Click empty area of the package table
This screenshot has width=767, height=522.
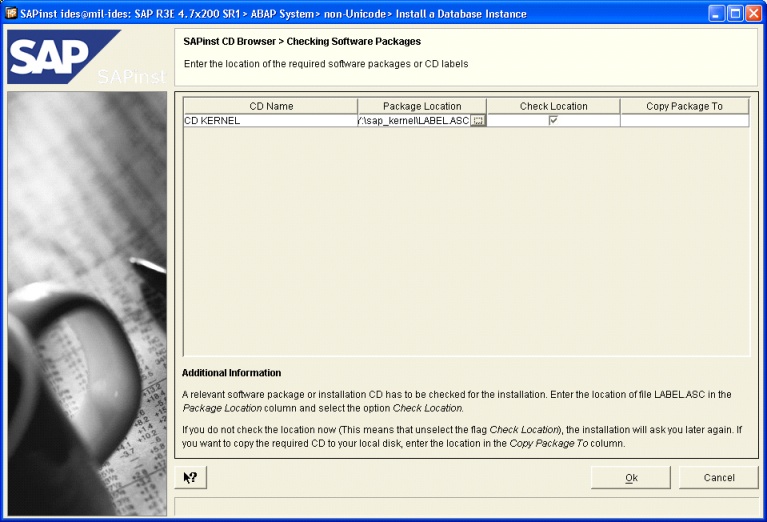pyautogui.click(x=466, y=240)
